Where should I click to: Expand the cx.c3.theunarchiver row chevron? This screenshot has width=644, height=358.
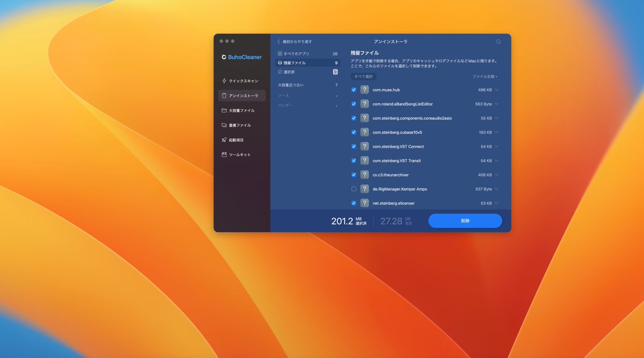point(497,175)
